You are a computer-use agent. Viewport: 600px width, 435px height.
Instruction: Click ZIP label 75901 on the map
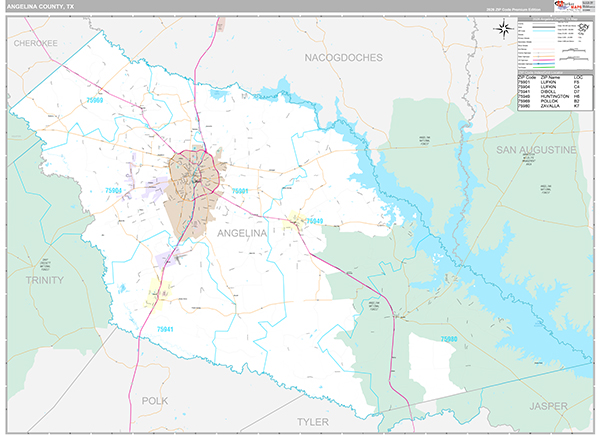tap(240, 191)
